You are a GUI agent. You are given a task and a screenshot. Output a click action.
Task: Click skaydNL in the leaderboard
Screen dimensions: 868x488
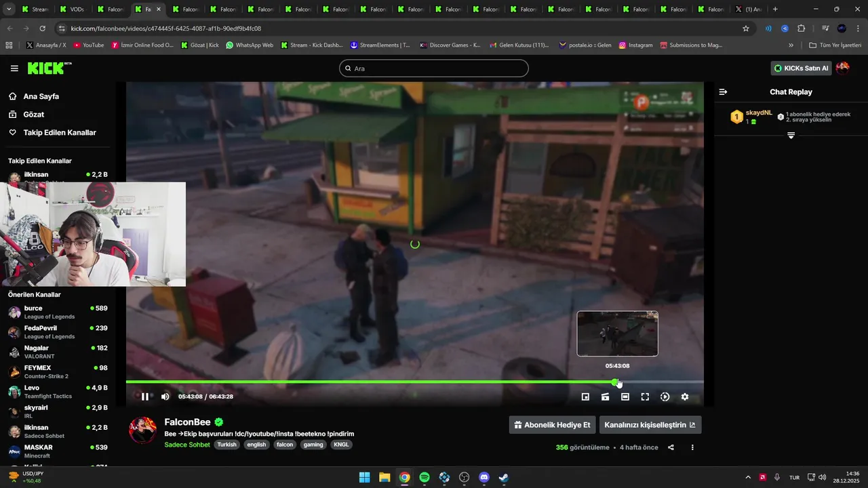click(x=759, y=113)
